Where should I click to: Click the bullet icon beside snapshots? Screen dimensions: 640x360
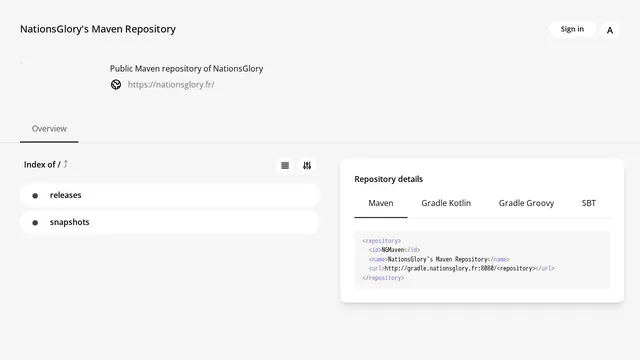coord(35,222)
